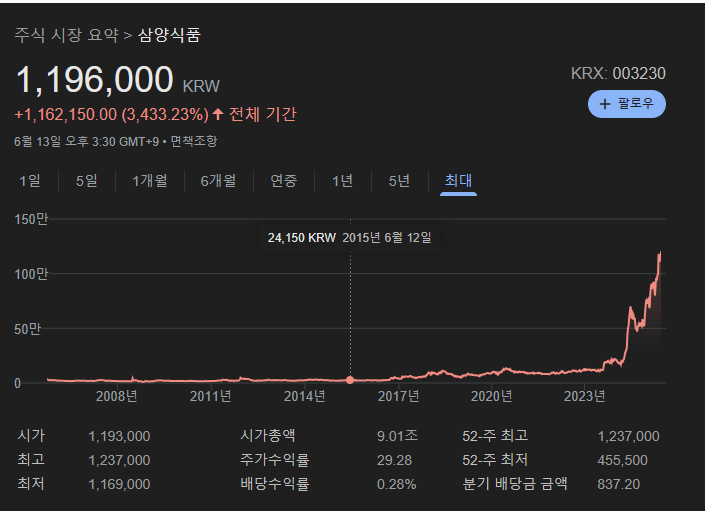Click the 2011년 x-axis label
The height and width of the screenshot is (514, 705).
210,396
